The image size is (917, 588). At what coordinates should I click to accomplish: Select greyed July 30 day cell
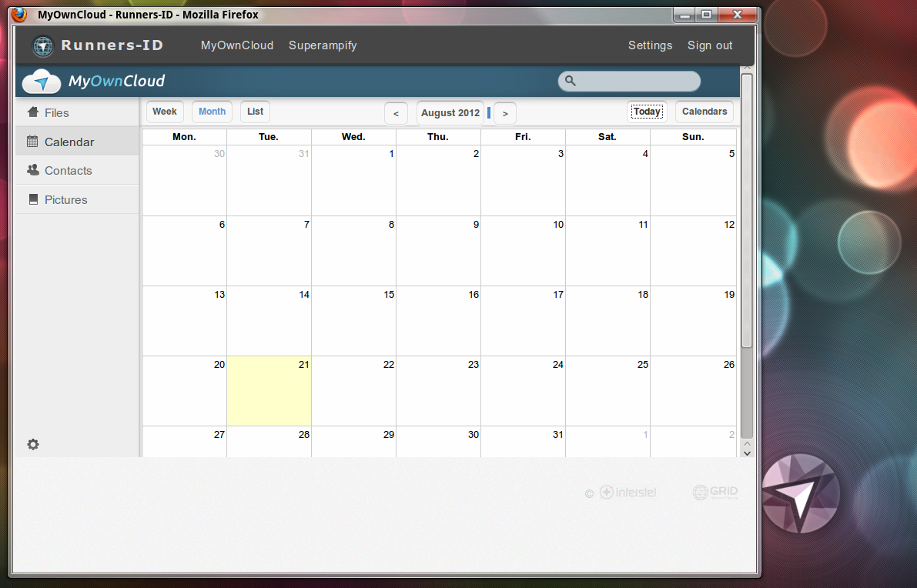184,181
